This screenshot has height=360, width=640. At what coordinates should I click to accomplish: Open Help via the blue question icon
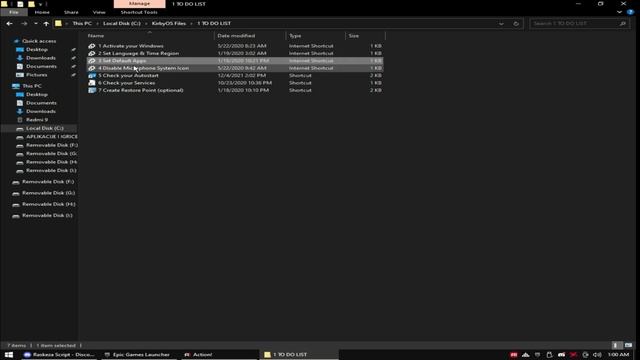pyautogui.click(x=630, y=12)
